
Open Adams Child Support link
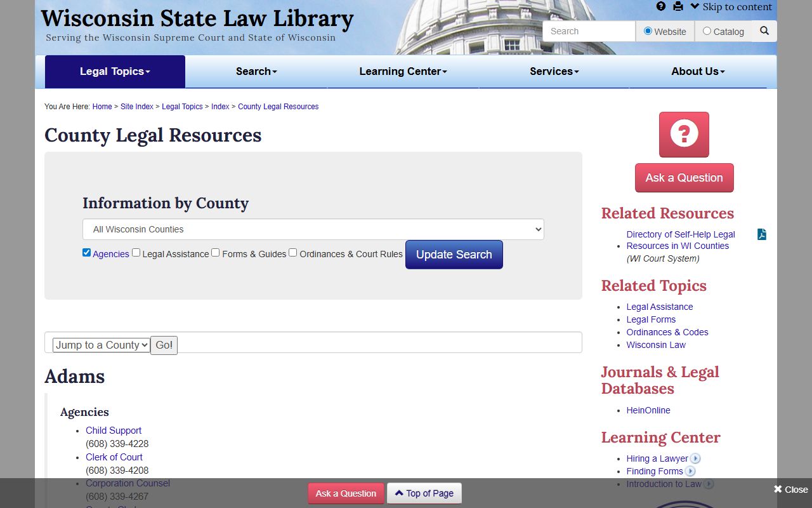click(114, 431)
